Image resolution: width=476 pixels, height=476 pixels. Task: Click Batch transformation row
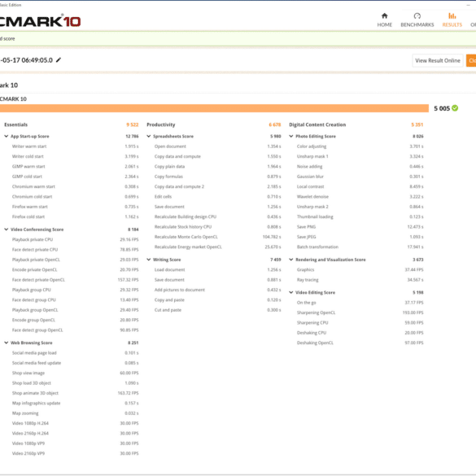point(360,247)
